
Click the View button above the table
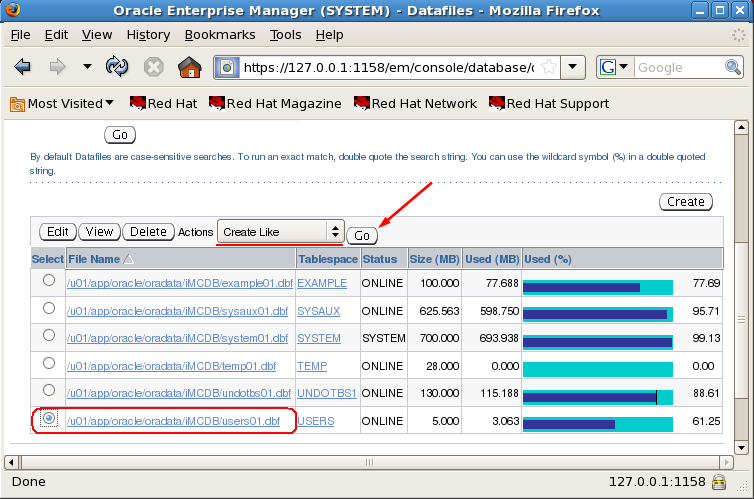tap(99, 232)
